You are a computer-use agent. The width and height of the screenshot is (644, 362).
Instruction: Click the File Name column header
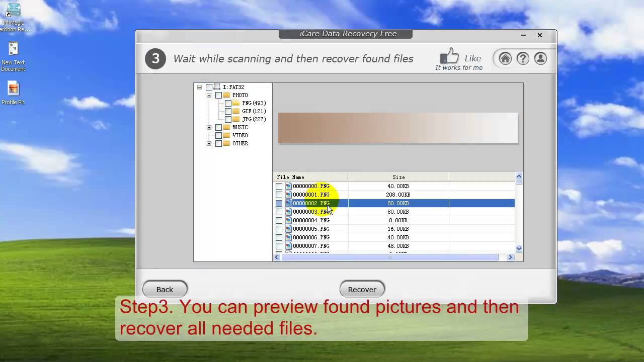coord(310,177)
